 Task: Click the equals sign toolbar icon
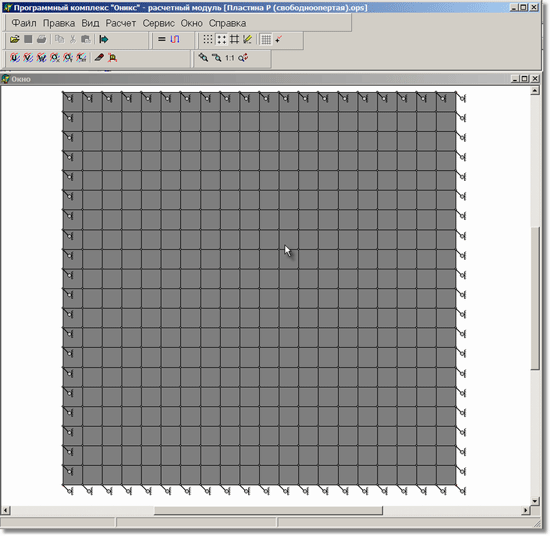point(162,39)
